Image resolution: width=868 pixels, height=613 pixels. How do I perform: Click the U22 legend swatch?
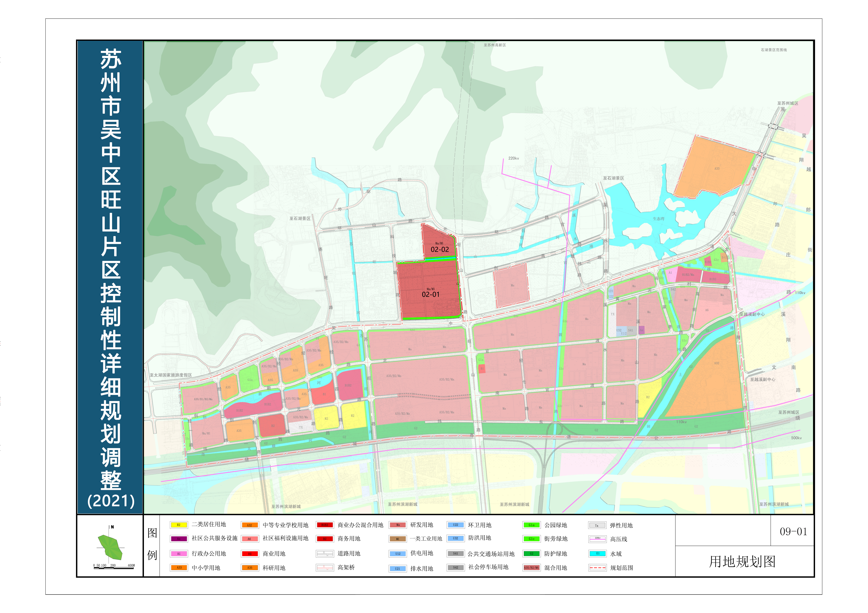point(455,525)
